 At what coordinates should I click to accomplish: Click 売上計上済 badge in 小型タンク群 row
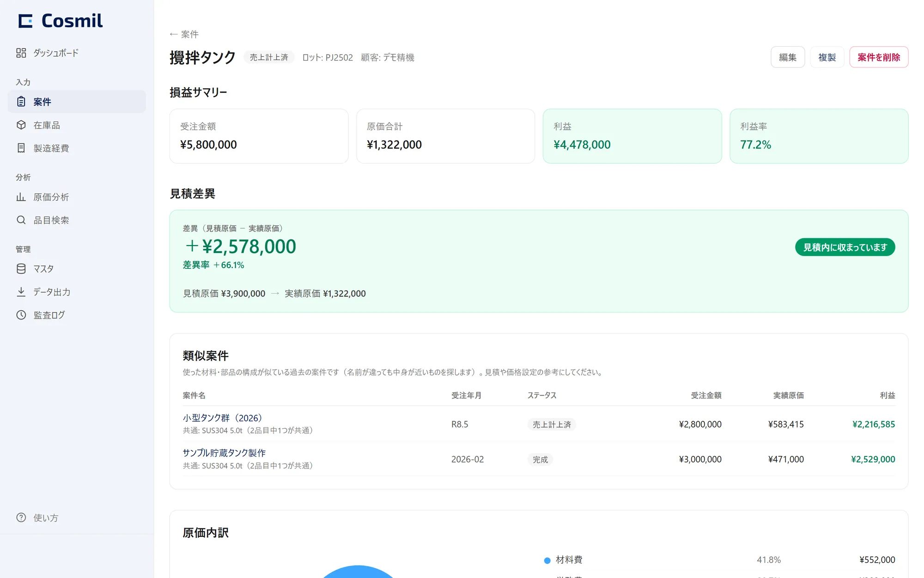click(x=552, y=424)
